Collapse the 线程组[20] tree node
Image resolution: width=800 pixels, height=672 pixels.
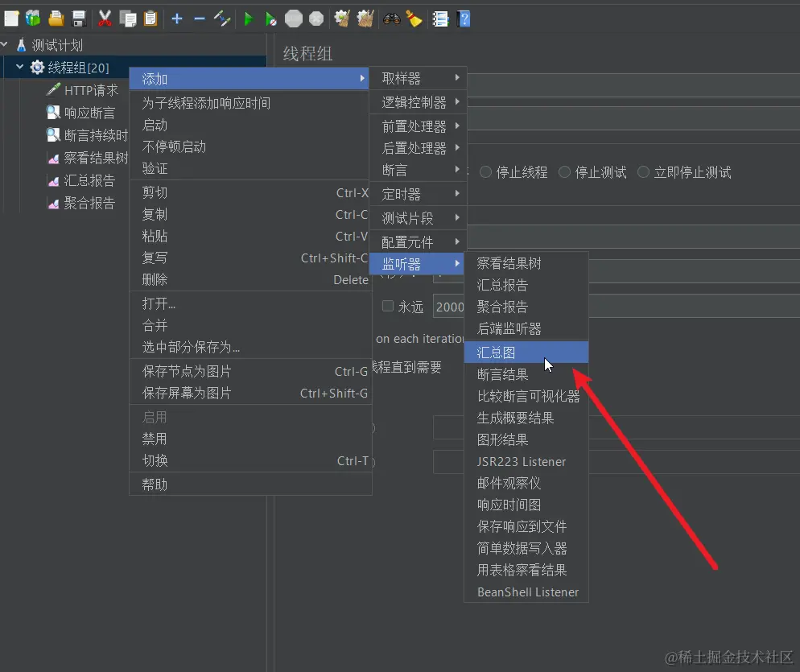tap(19, 67)
